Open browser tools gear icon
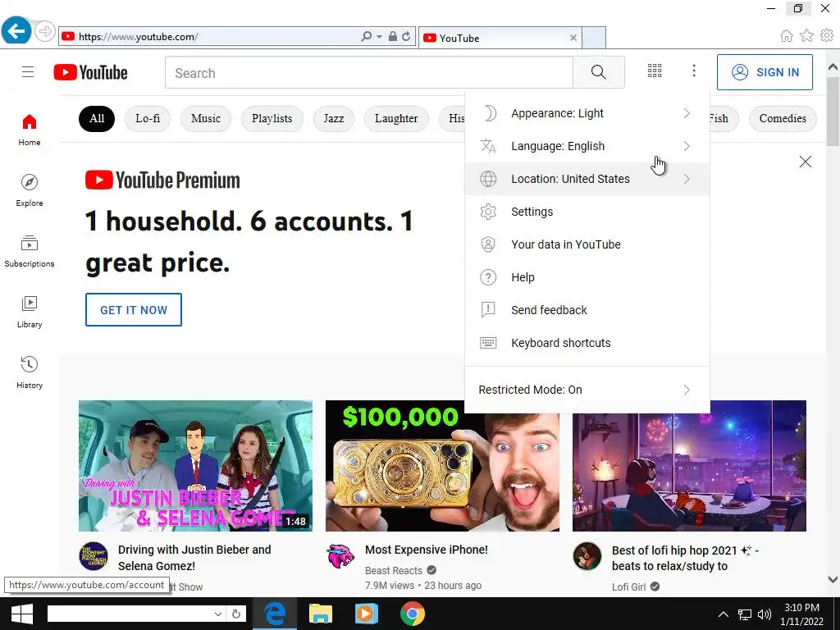The height and width of the screenshot is (630, 840). pos(827,35)
